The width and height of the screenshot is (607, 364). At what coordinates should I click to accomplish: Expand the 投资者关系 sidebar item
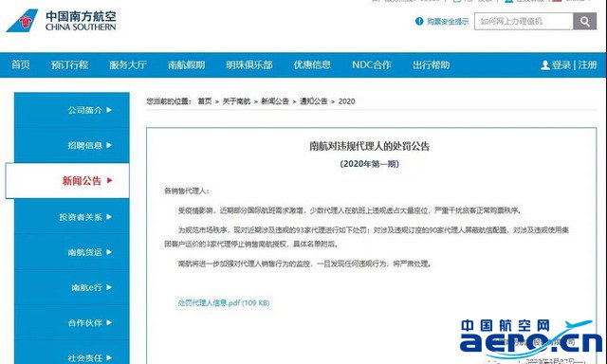[72, 217]
